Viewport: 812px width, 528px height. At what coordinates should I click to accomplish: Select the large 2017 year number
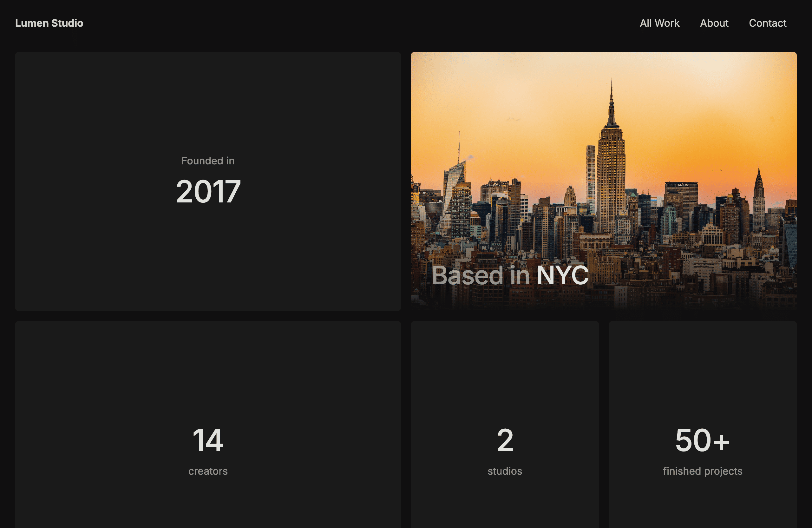pos(208,191)
